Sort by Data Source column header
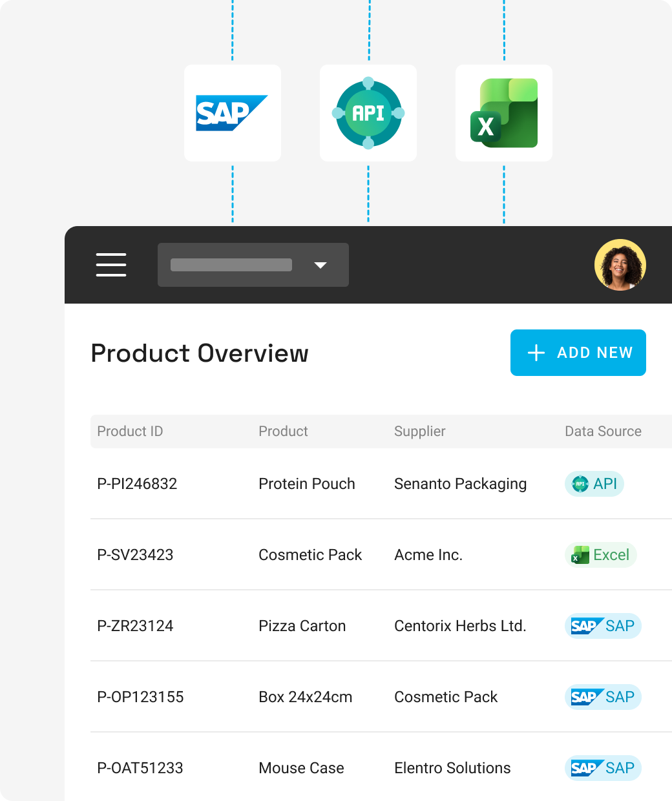Viewport: 672px width, 801px height. point(603,432)
